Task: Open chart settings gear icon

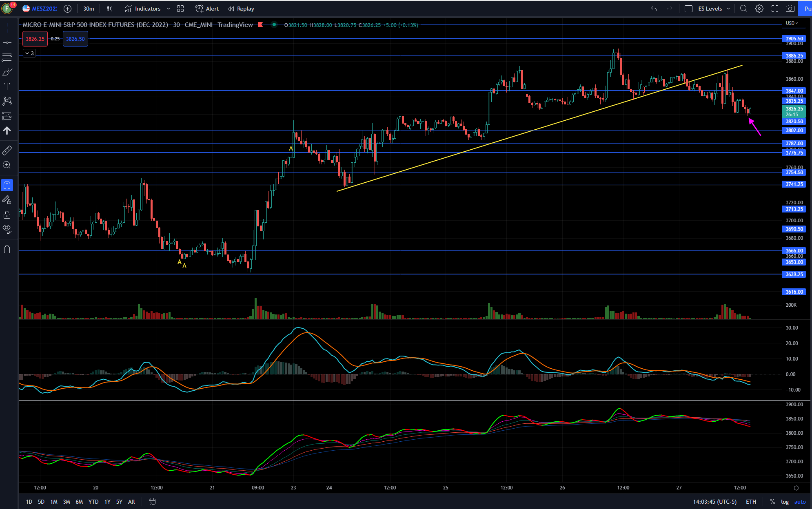Action: [759, 9]
